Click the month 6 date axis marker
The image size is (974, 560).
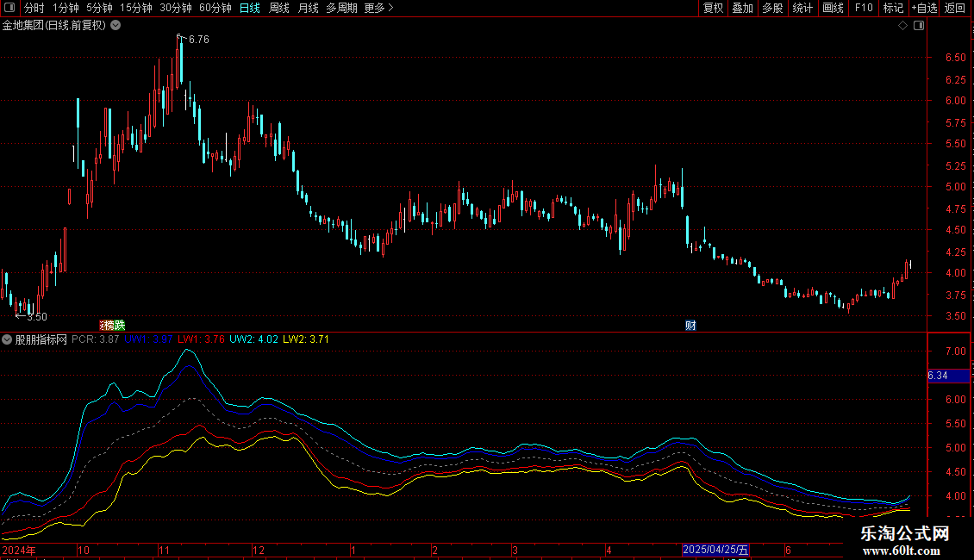(788, 551)
